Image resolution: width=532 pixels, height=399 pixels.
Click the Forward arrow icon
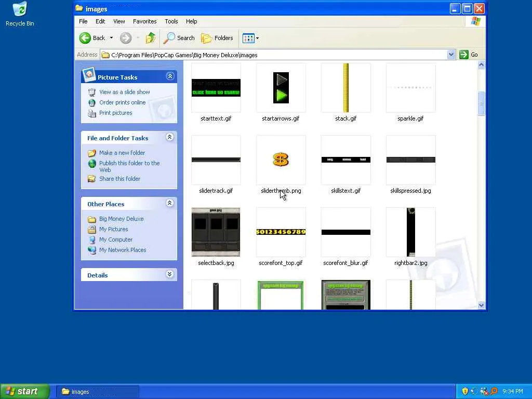tap(126, 38)
